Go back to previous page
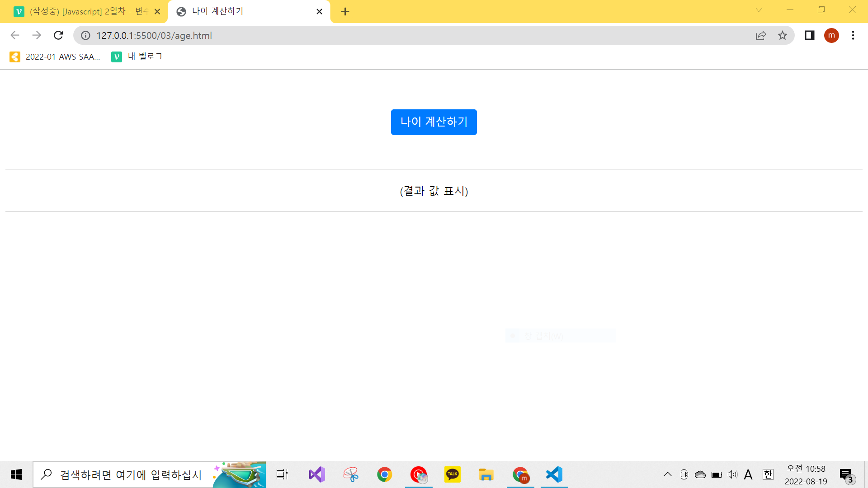 pos(15,35)
